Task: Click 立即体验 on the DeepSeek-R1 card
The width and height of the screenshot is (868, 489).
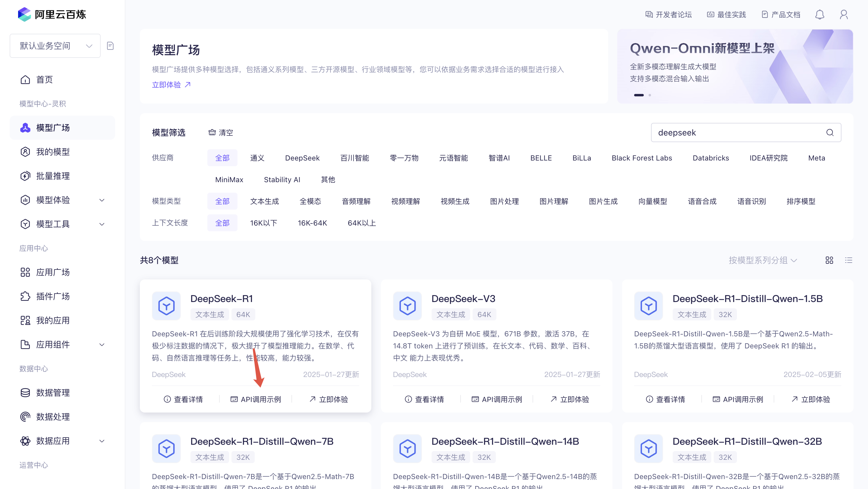Action: point(329,399)
